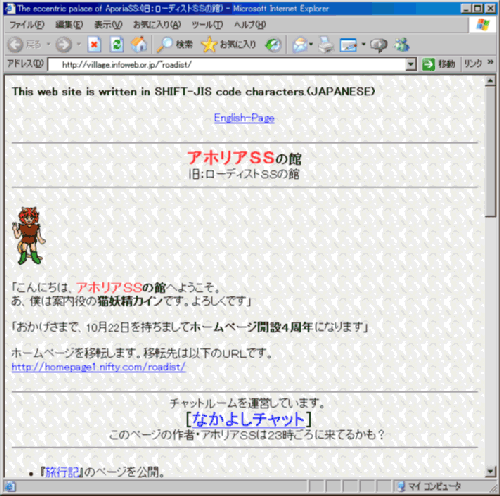Open the ツール(T) menu

[207, 24]
